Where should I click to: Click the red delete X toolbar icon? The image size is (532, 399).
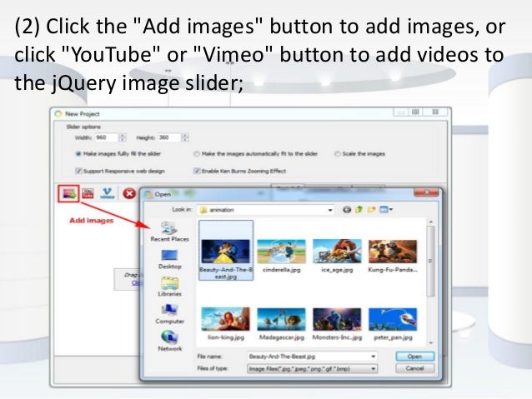(129, 193)
